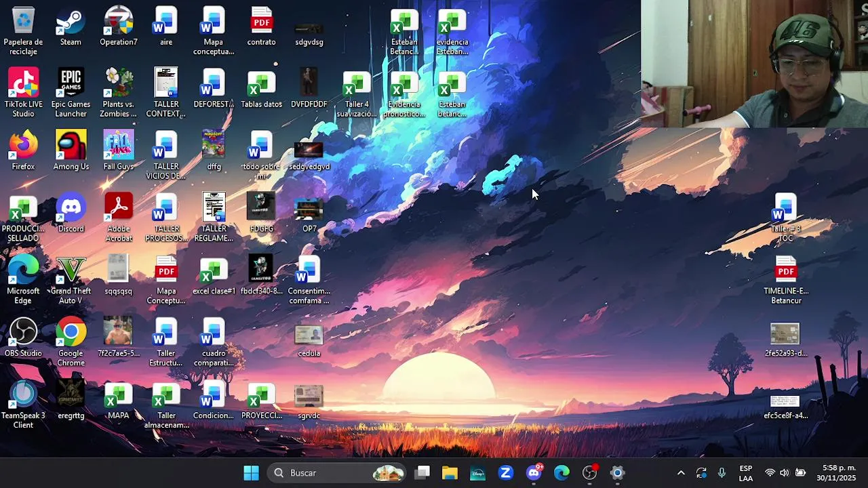The image size is (868, 488).
Task: Open Discord from the taskbar
Action: (534, 473)
